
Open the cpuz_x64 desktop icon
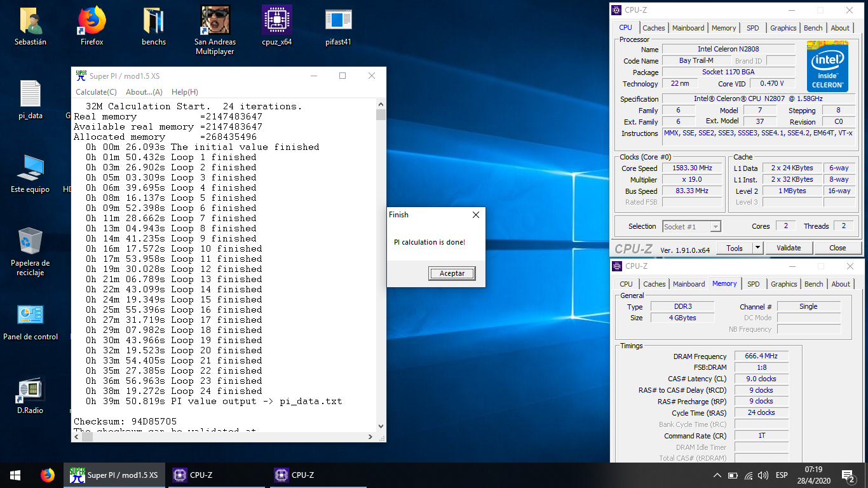(x=277, y=26)
